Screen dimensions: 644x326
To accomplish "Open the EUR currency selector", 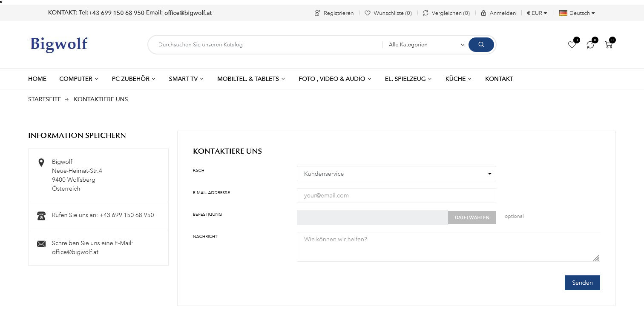I will pos(537,13).
